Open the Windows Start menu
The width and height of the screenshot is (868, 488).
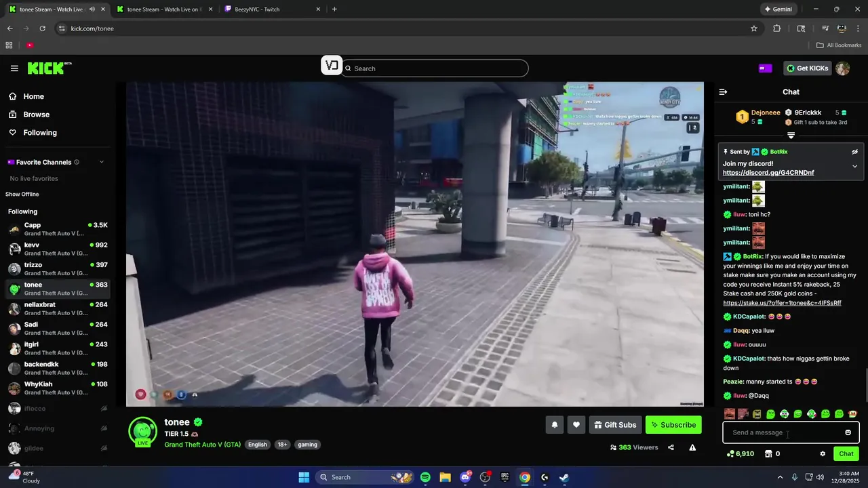tap(304, 477)
